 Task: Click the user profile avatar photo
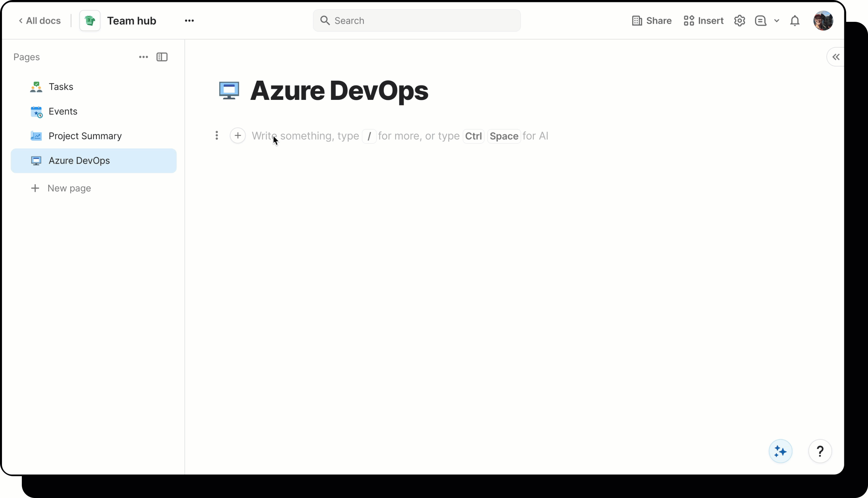click(823, 21)
